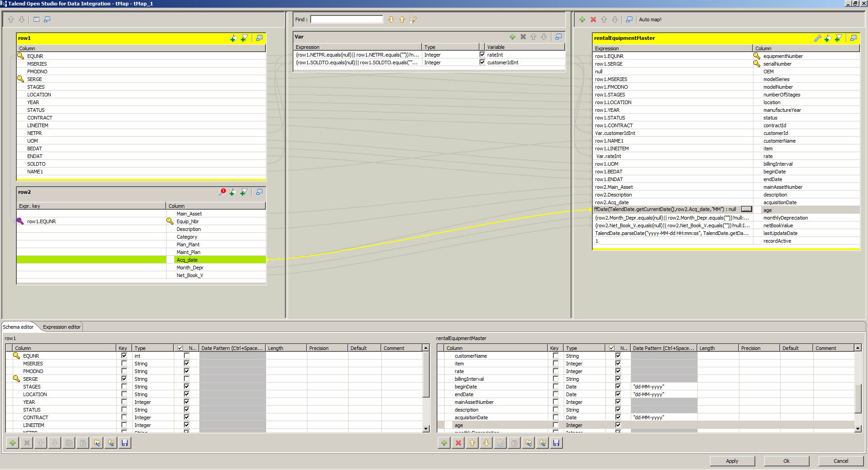Click the Ok button
The width and height of the screenshot is (868, 470).
coord(786,461)
